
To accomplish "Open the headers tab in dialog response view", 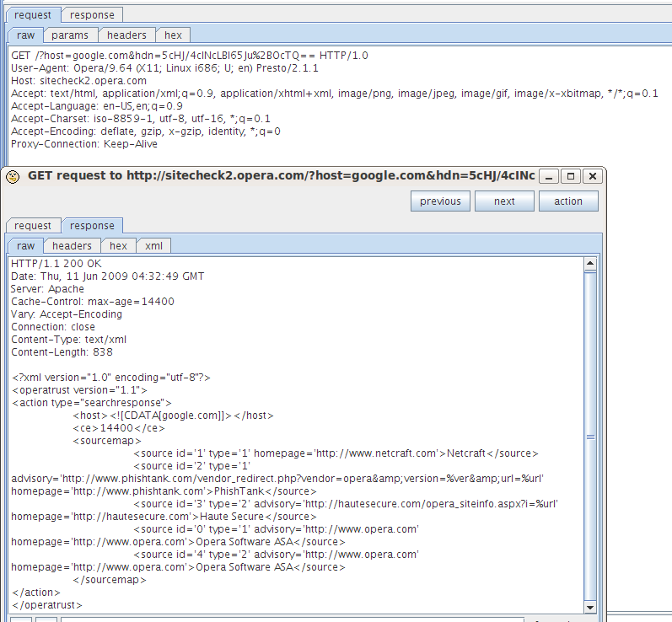I will point(72,246).
